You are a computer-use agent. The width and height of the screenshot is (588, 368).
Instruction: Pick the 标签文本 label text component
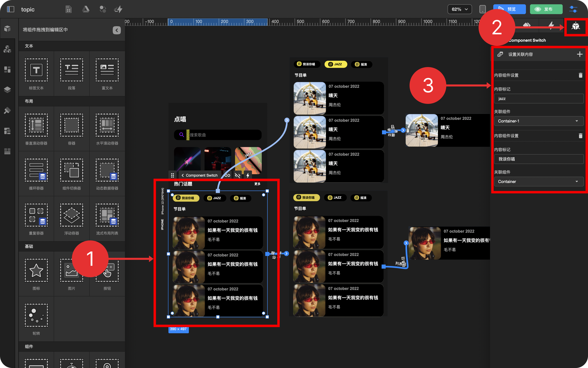(x=36, y=74)
